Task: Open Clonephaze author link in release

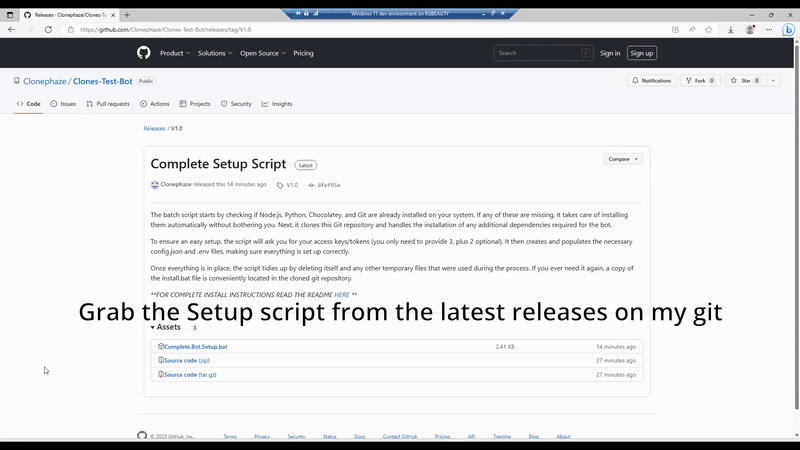Action: pos(176,185)
